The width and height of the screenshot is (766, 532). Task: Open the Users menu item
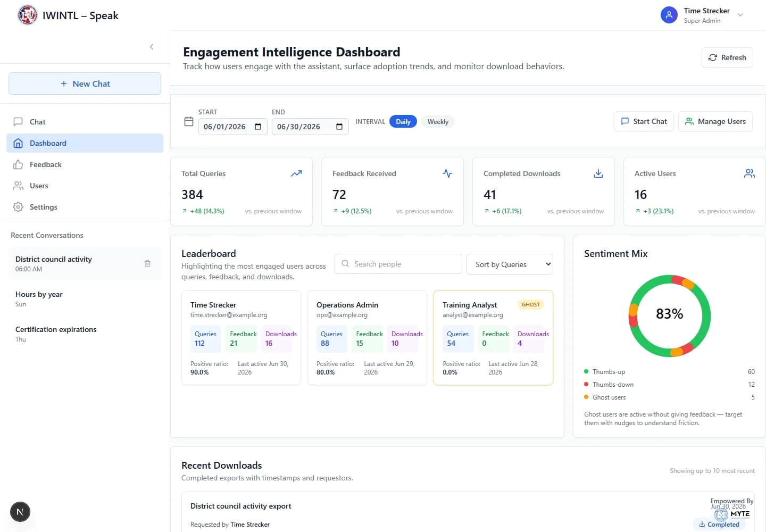coord(85,186)
